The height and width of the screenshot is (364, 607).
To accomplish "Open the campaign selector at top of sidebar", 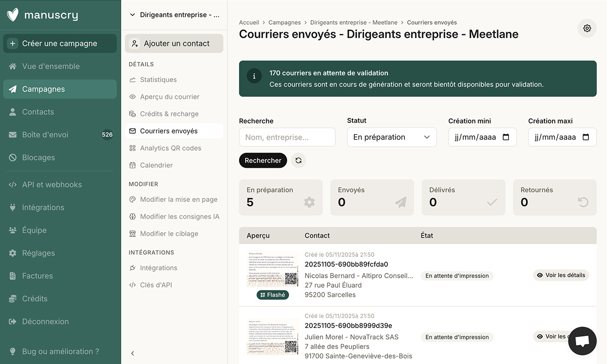I will (174, 14).
